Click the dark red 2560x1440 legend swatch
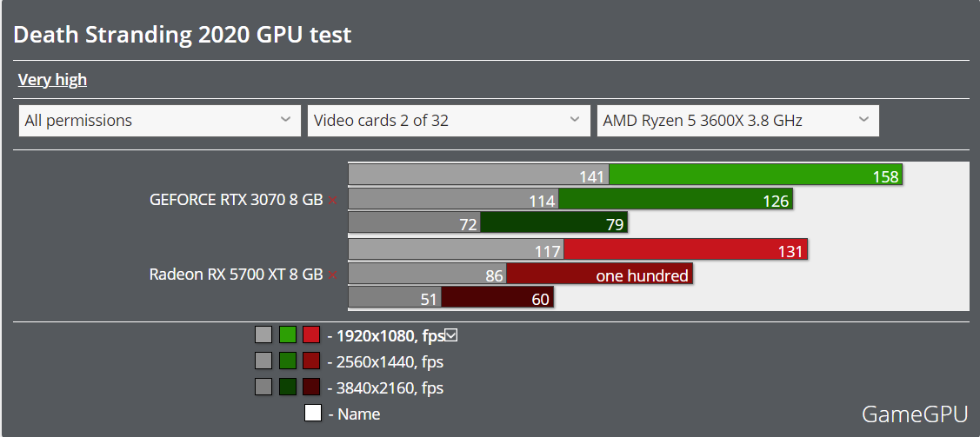Screen dimensions: 980x437 click(311, 361)
